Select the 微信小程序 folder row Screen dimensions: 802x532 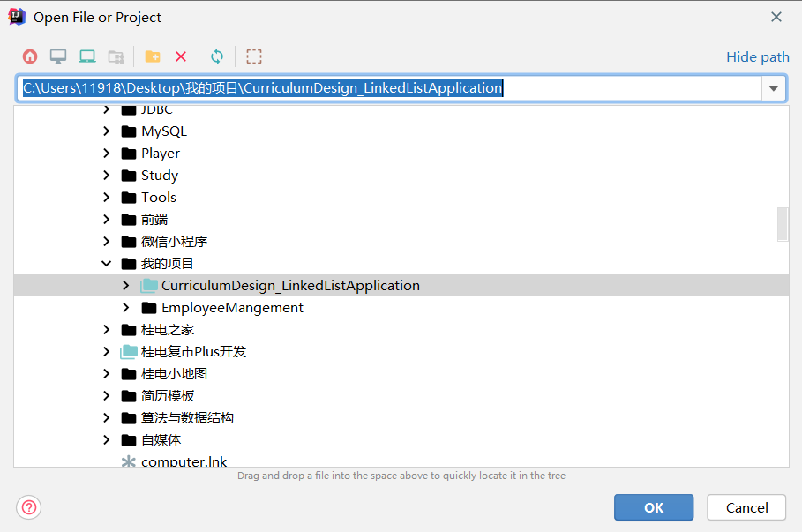pyautogui.click(x=401, y=242)
